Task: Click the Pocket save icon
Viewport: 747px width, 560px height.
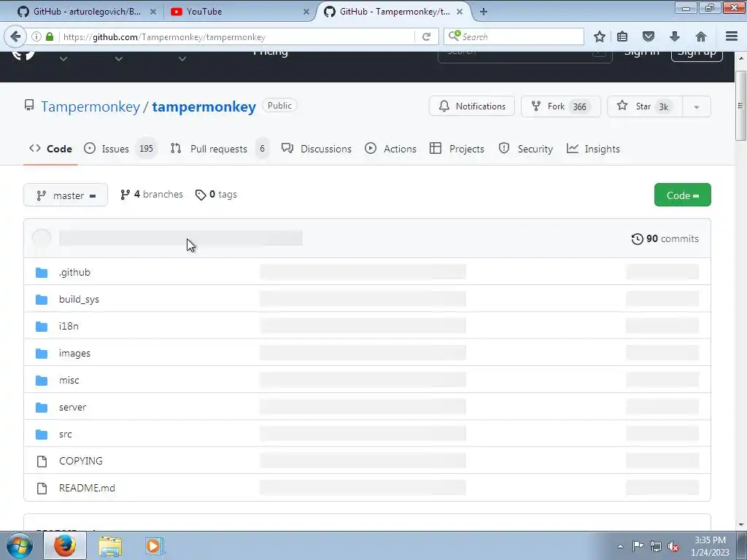Action: [649, 36]
